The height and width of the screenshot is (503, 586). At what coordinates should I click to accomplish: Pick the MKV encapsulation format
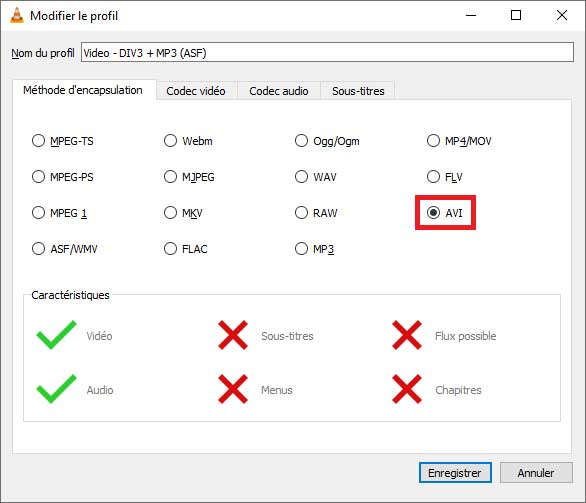(170, 213)
